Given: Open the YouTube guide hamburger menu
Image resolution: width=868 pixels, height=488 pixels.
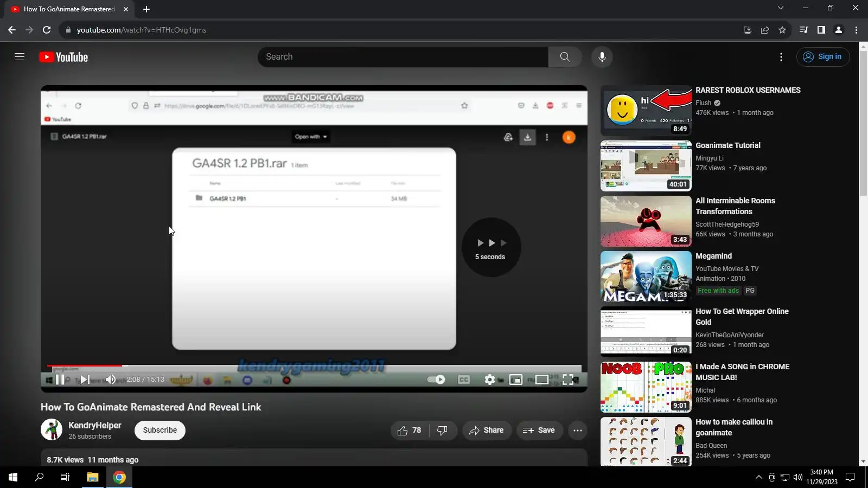Looking at the screenshot, I should pyautogui.click(x=20, y=57).
